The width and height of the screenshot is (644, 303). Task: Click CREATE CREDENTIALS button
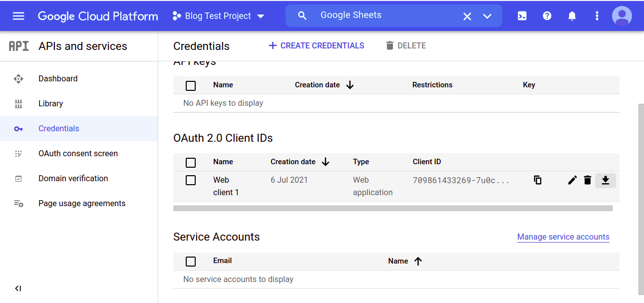316,45
